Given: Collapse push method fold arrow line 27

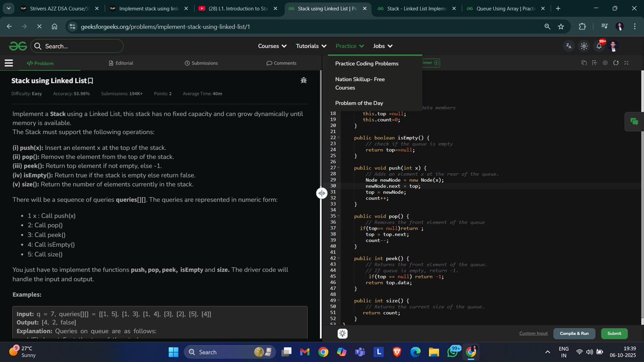Looking at the screenshot, I should pyautogui.click(x=339, y=168).
